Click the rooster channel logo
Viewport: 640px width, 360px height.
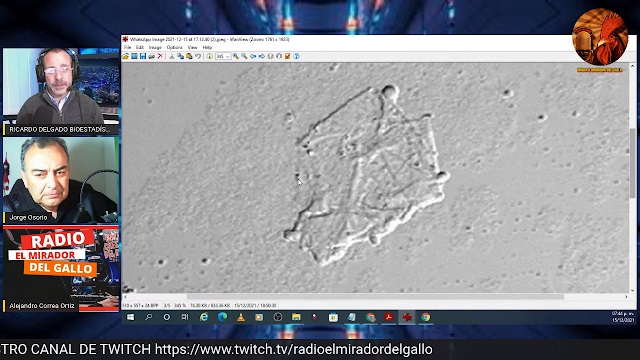[600, 38]
